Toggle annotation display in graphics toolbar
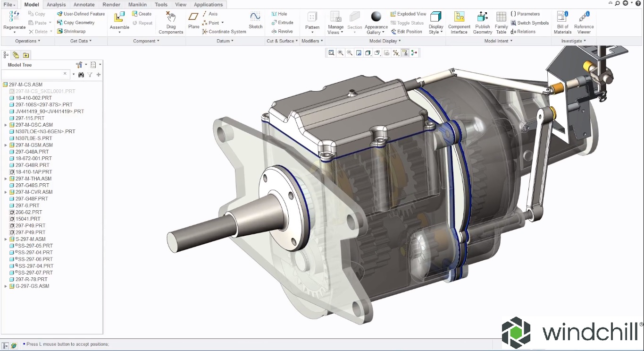 coord(405,53)
